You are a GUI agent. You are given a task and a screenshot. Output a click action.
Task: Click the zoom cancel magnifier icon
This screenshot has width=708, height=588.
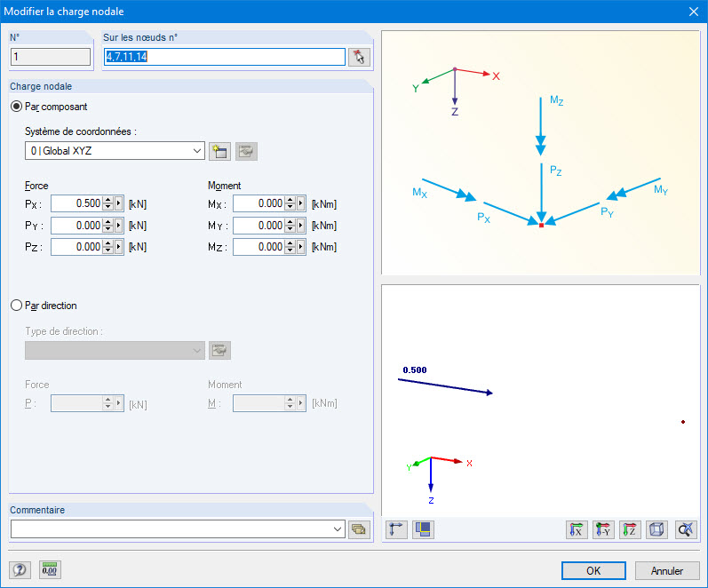point(686,529)
